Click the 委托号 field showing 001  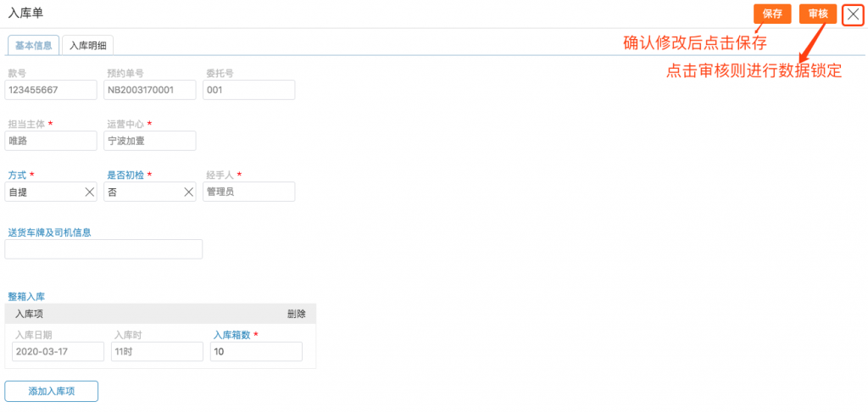click(249, 90)
